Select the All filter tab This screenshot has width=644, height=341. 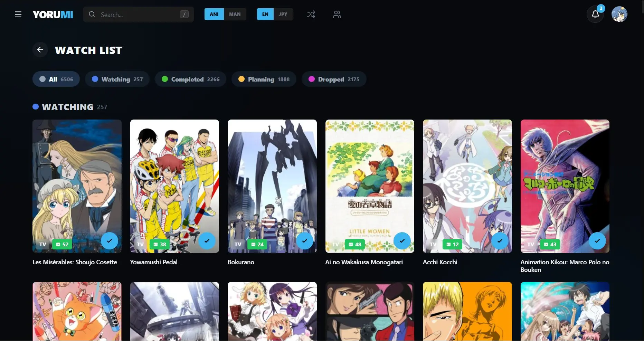tap(56, 79)
